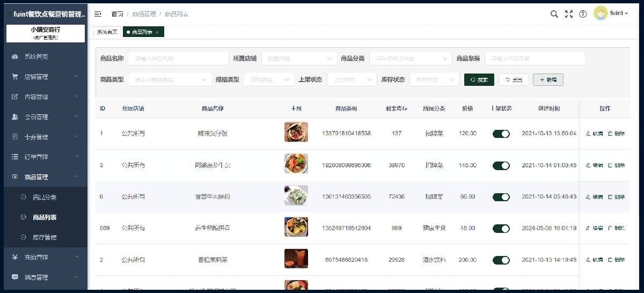
Task: Open the 所属店铺 dropdown filter
Action: [x=299, y=58]
